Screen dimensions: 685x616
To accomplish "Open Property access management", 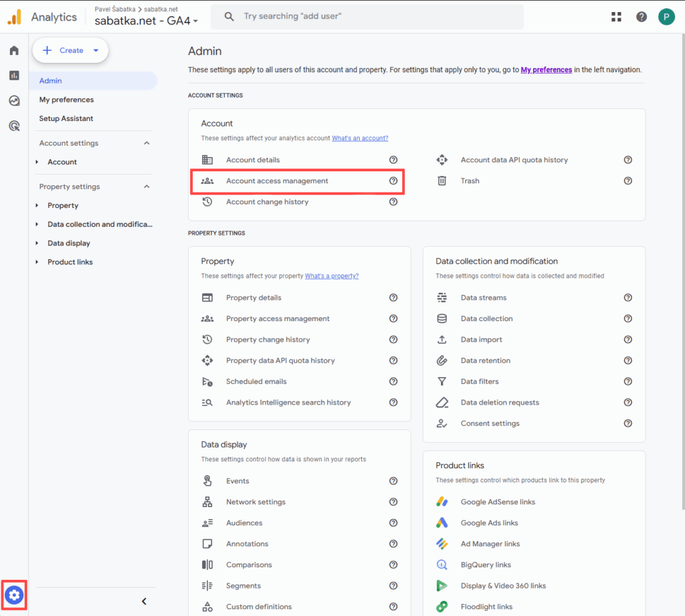I will click(x=278, y=318).
